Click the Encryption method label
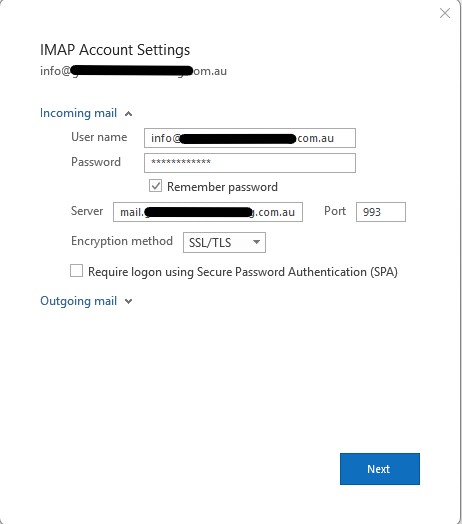The image size is (462, 524). pyautogui.click(x=122, y=241)
